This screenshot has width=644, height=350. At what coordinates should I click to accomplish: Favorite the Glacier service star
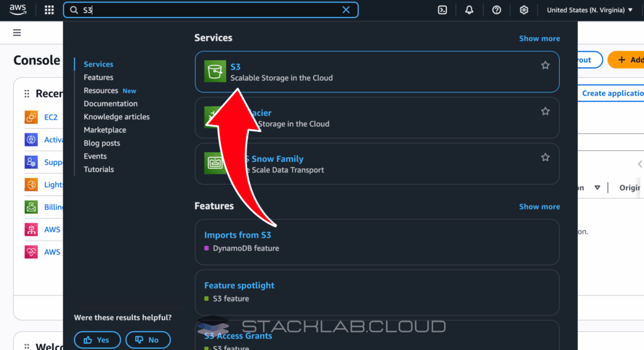(545, 111)
